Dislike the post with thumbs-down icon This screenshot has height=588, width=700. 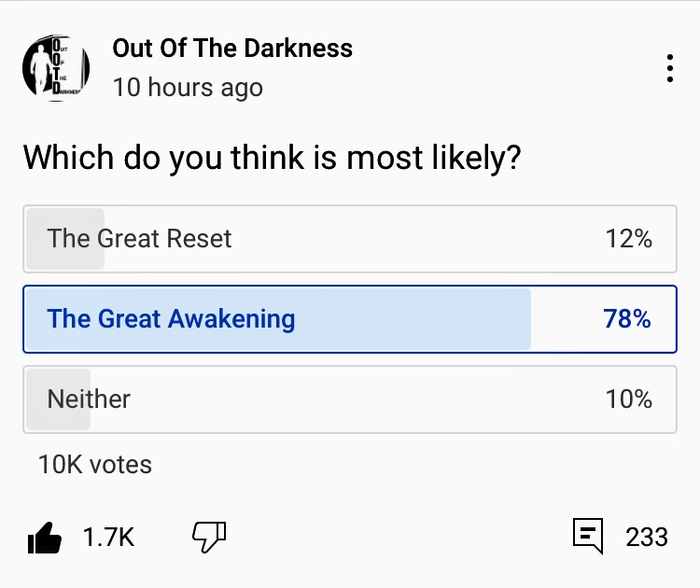pyautogui.click(x=209, y=537)
